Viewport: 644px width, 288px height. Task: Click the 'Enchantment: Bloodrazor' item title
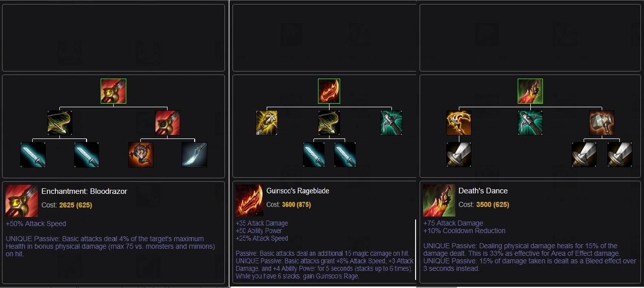(84, 191)
